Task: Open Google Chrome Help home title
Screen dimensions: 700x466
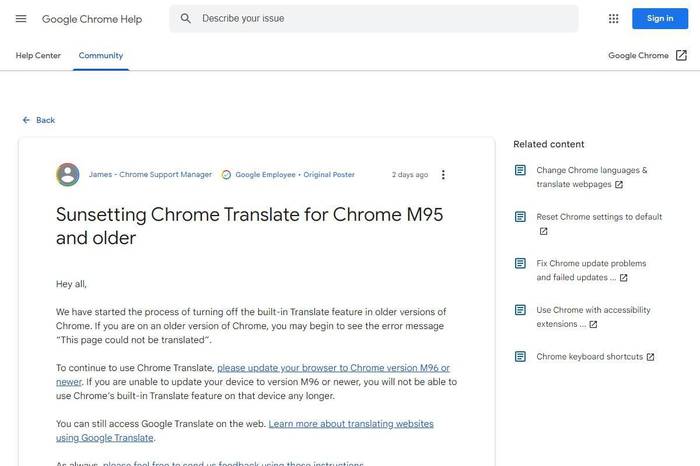Action: click(x=92, y=19)
